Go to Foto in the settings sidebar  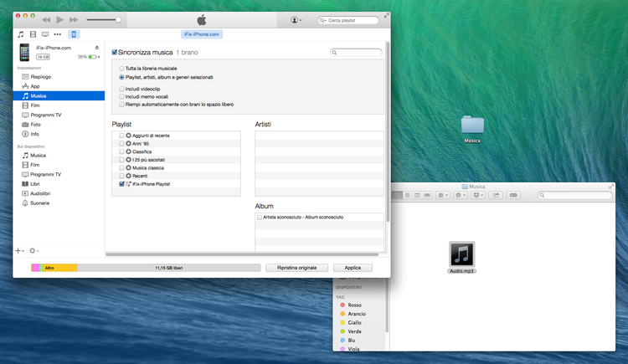click(x=36, y=124)
